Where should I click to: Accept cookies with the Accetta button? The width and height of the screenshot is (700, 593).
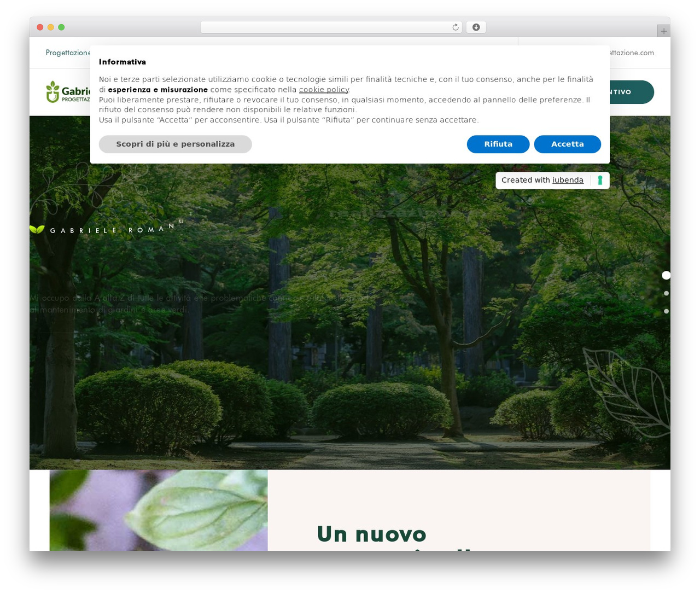tap(567, 144)
